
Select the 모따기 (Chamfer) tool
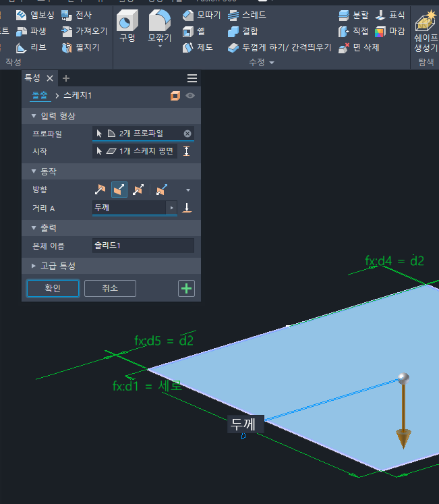click(202, 15)
